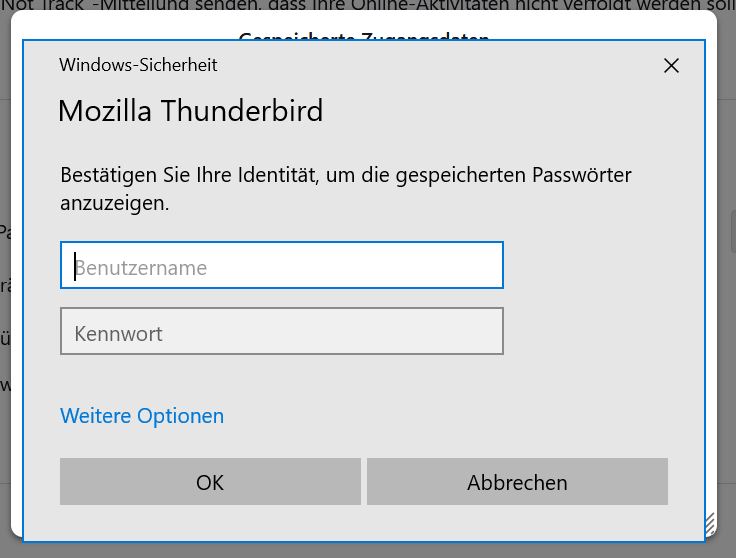Focus the Kennwort password field
This screenshot has width=736, height=558.
point(281,331)
